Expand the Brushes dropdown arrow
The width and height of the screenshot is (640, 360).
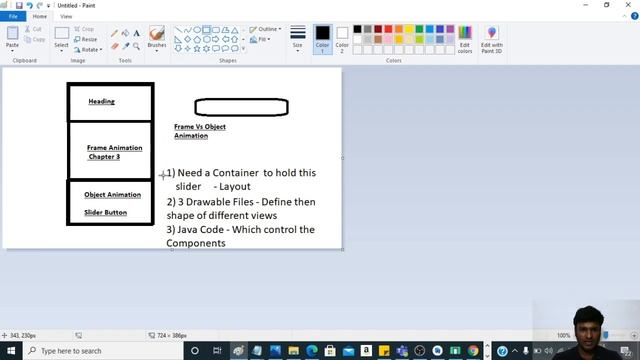click(x=157, y=51)
